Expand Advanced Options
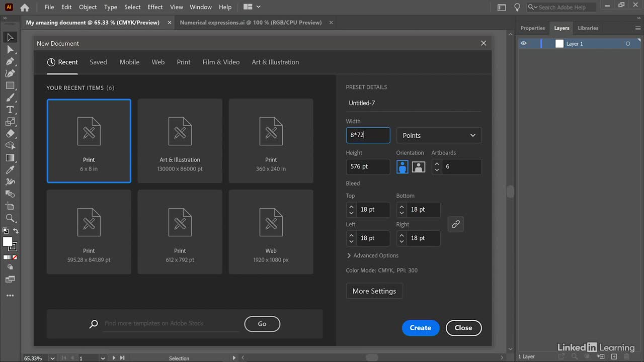 [373, 255]
